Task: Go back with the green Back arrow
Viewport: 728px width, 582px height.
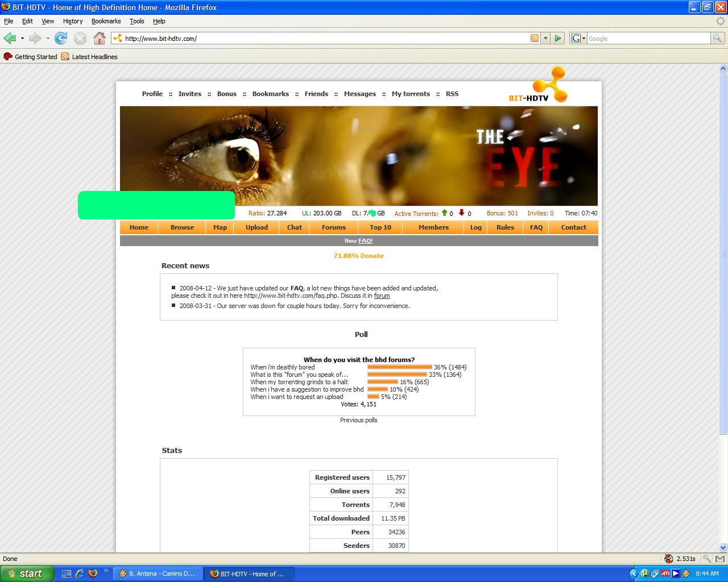Action: click(10, 38)
